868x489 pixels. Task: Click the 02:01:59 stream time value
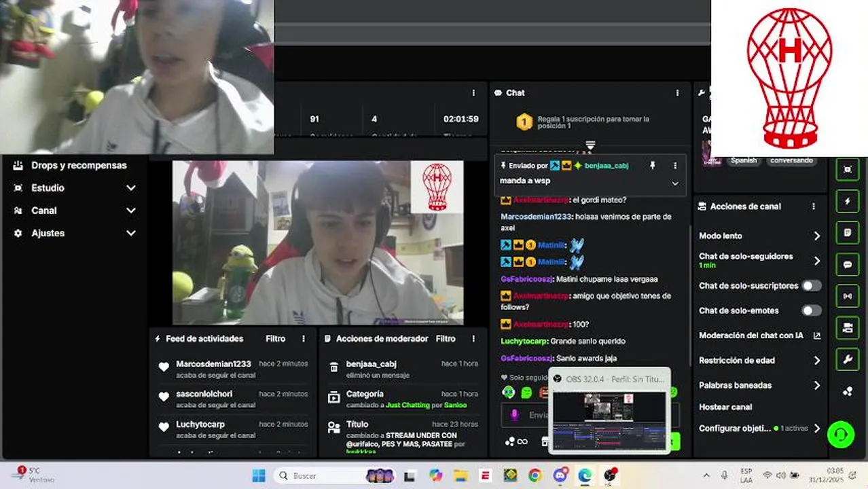click(x=461, y=119)
